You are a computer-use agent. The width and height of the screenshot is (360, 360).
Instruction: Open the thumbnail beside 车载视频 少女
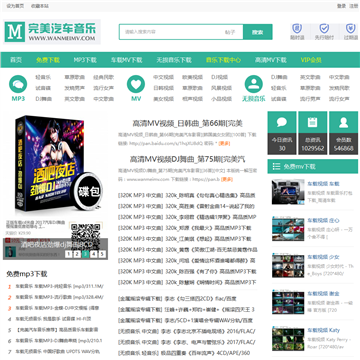288,265
